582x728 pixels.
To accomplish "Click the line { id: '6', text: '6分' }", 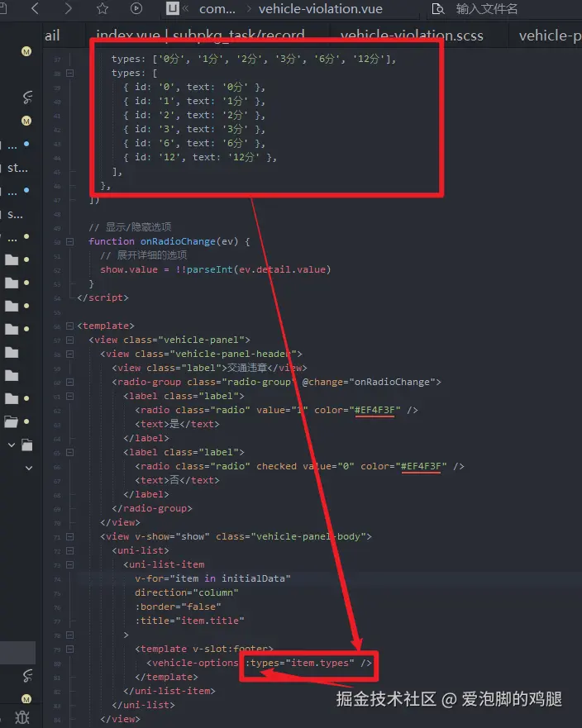I will (x=194, y=144).
